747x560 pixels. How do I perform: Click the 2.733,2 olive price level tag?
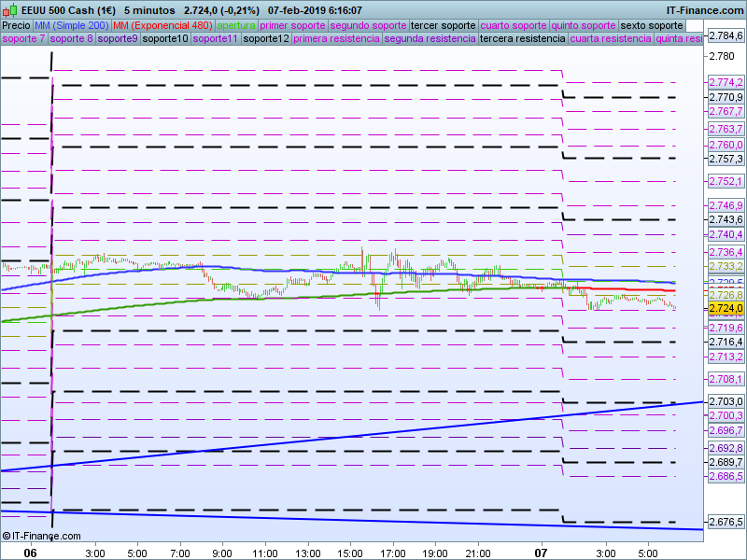pyautogui.click(x=725, y=266)
